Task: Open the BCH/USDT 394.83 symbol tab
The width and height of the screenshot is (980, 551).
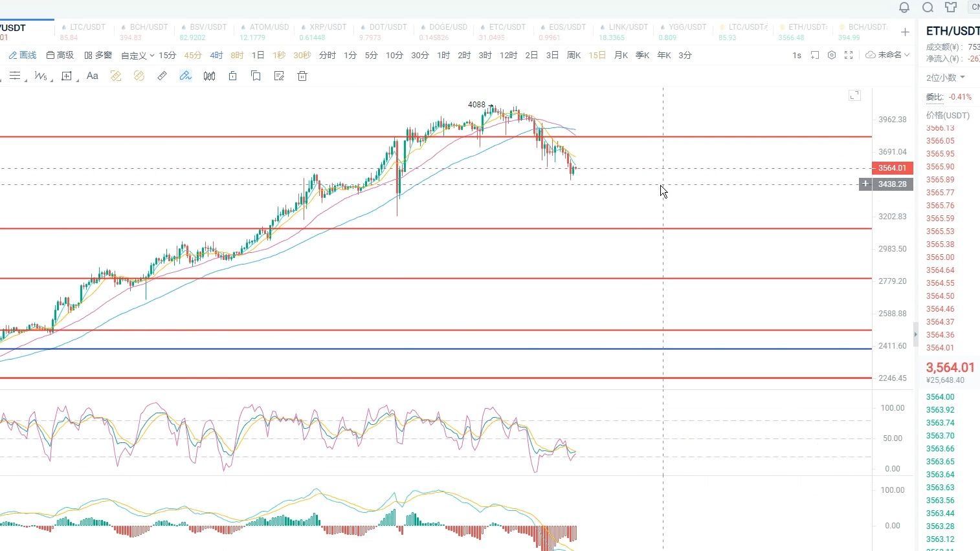Action: 144,32
